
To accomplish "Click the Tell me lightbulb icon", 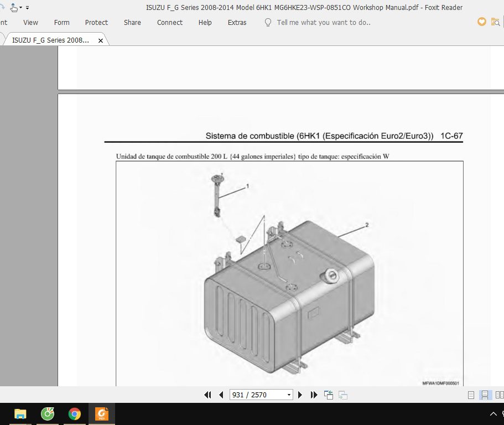I will point(268,23).
